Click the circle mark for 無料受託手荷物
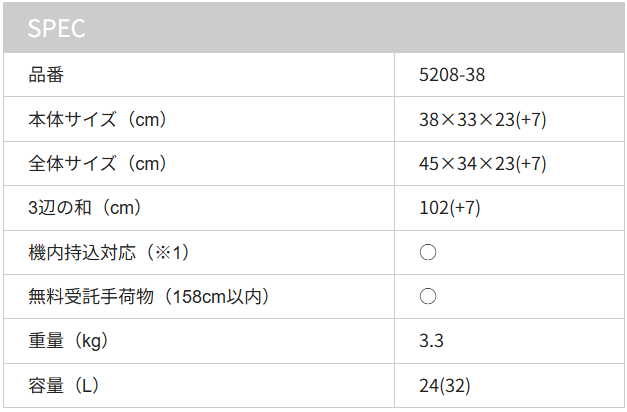 click(427, 296)
